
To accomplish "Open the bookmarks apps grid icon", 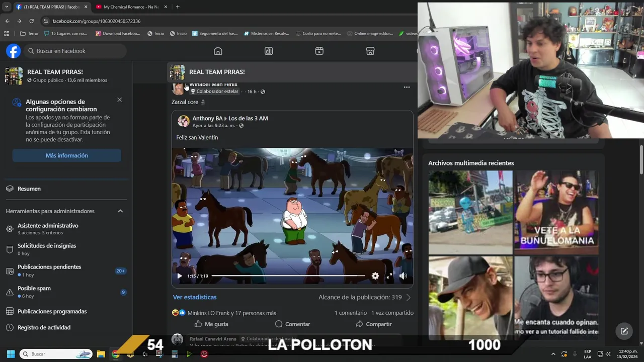I will pyautogui.click(x=7, y=34).
